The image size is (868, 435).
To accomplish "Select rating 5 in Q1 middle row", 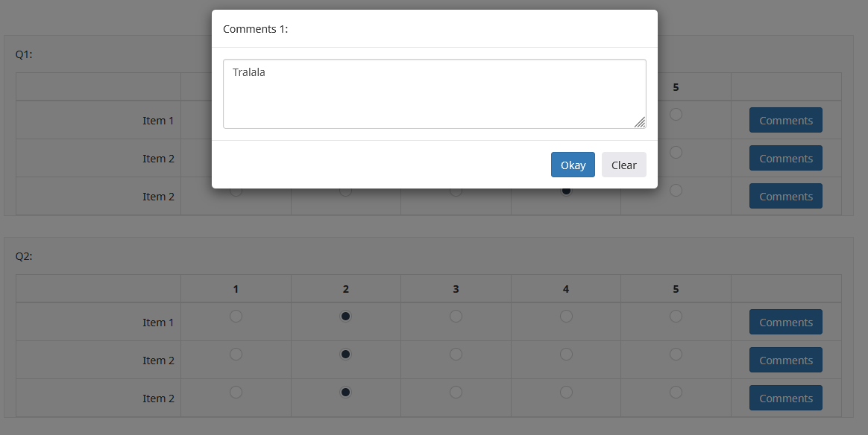I will pyautogui.click(x=676, y=152).
